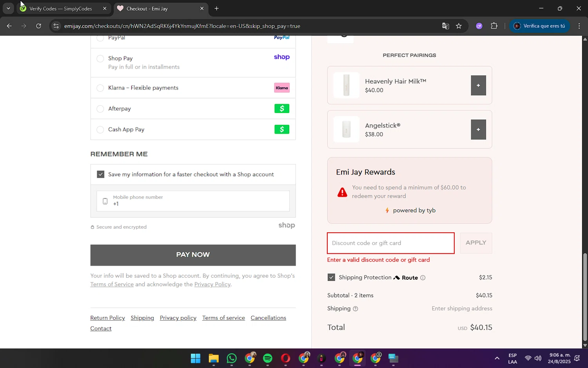
Task: Switch to Verify Codes SimplyCodes tab
Action: coord(61,9)
